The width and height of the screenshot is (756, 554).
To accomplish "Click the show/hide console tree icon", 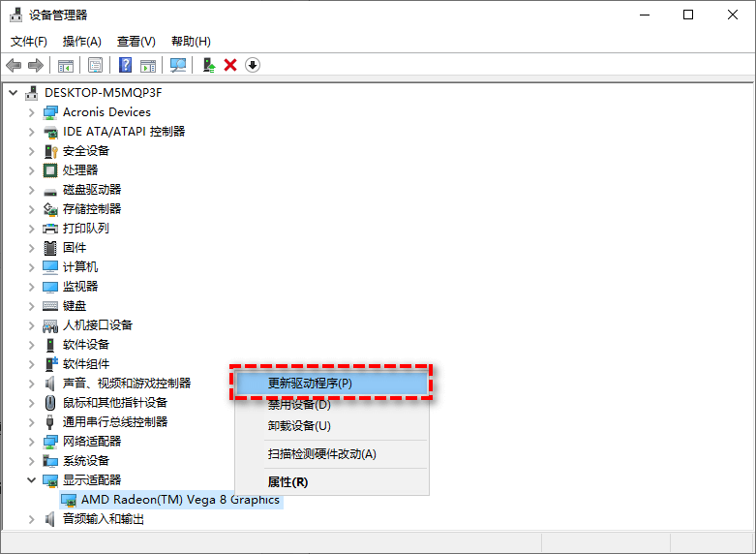I will 66,65.
